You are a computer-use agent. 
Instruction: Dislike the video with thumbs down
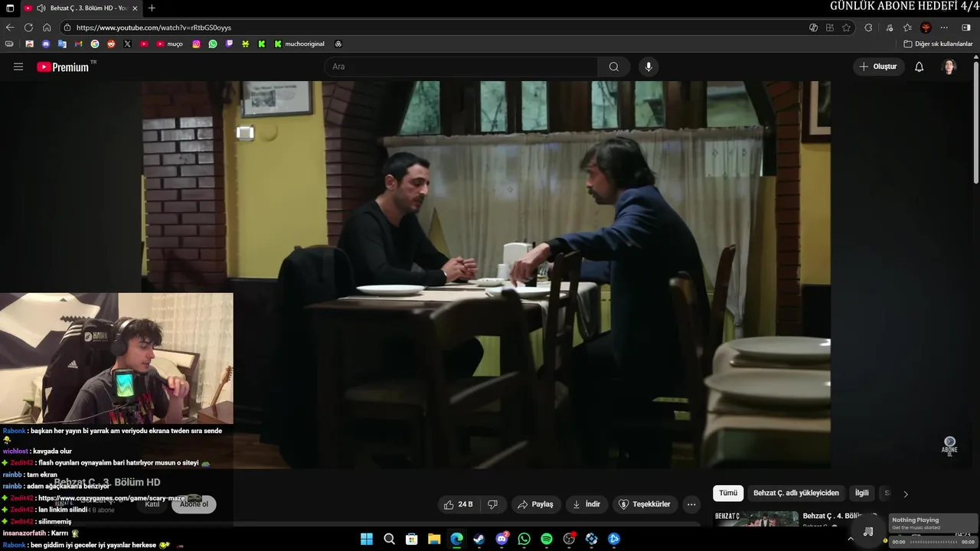tap(493, 504)
